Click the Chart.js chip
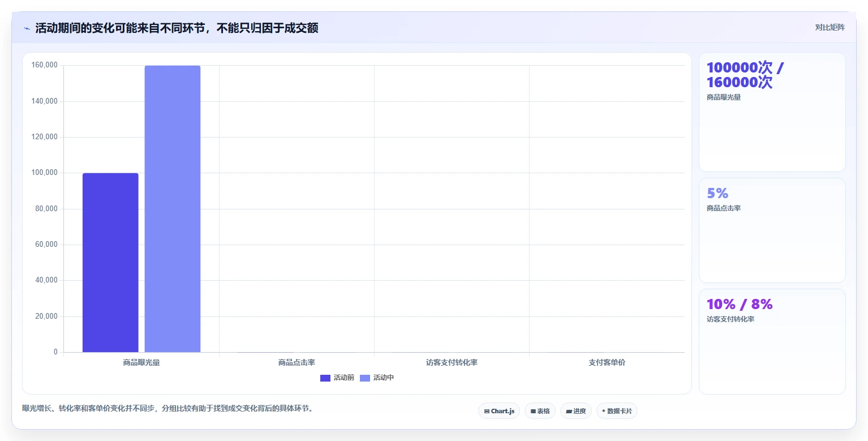Screen dimensions: 868x441 tap(499, 411)
